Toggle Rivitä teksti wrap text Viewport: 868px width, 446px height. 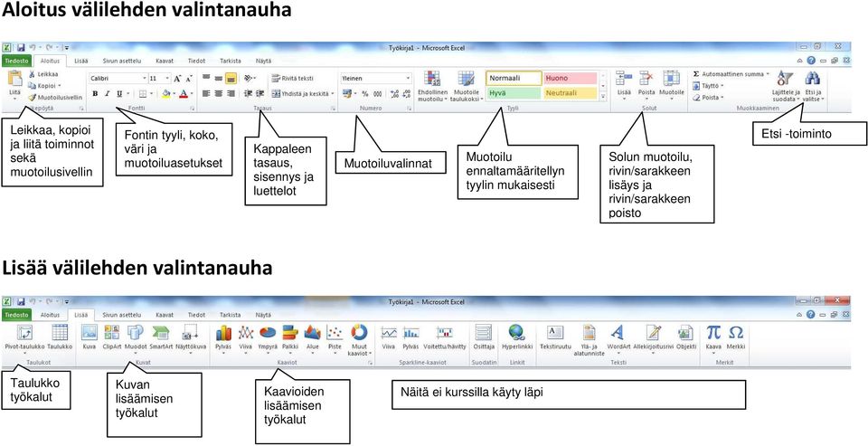click(292, 79)
